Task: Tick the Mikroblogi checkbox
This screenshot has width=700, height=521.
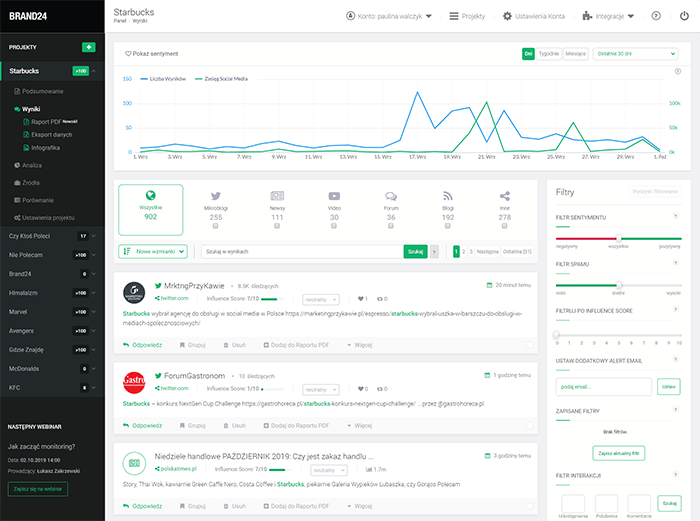Action: click(216, 226)
